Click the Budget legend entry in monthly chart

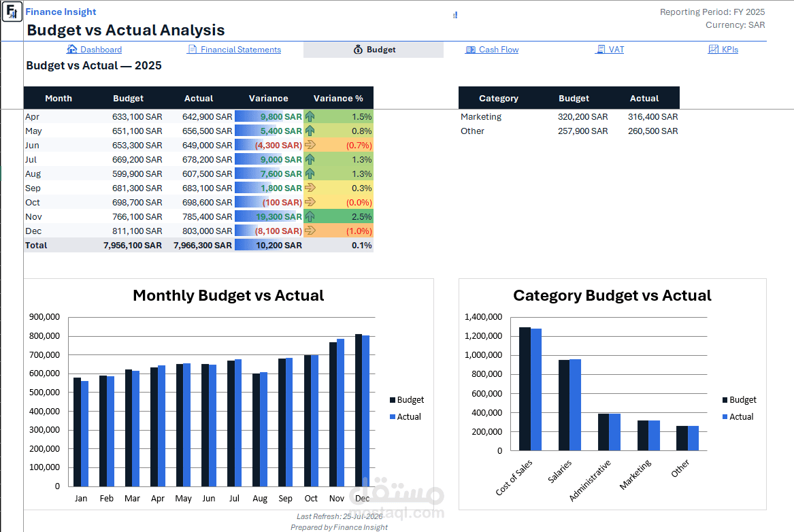tap(407, 400)
